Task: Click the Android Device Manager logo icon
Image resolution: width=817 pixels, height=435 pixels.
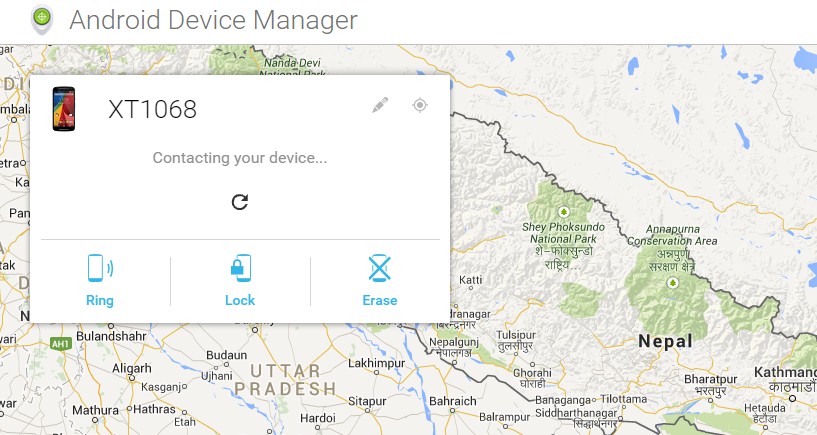Action: [41, 18]
